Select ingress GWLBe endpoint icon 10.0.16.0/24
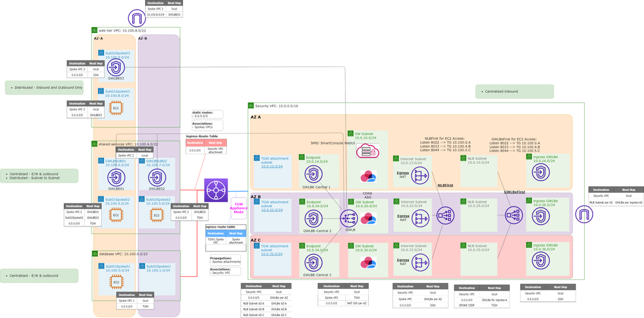 pyautogui.click(x=540, y=173)
